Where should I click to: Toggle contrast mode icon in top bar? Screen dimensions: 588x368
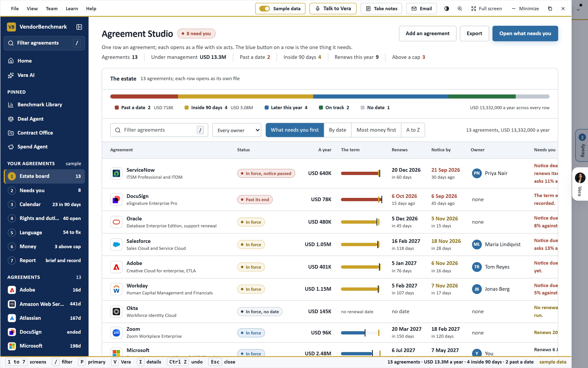pyautogui.click(x=447, y=9)
